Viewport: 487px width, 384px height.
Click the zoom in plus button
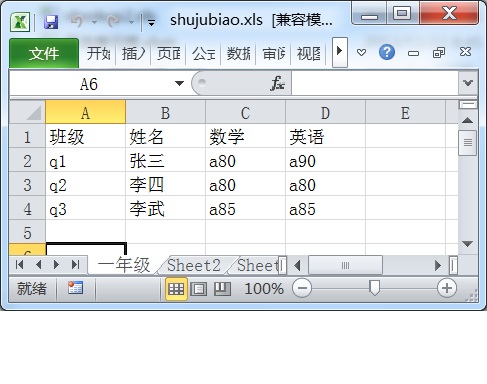coord(446,288)
